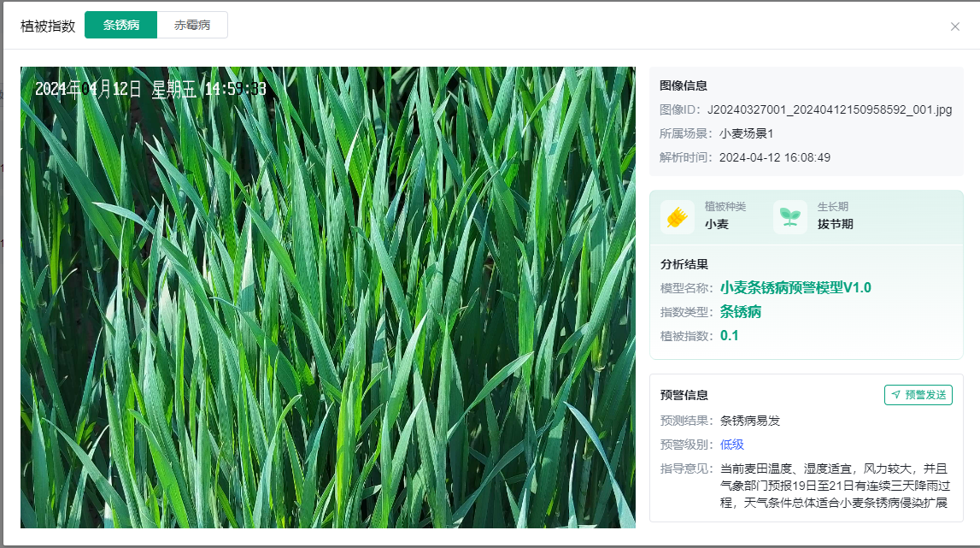Click the 拔节期 growth stage label
The height and width of the screenshot is (548, 980).
coord(835,224)
